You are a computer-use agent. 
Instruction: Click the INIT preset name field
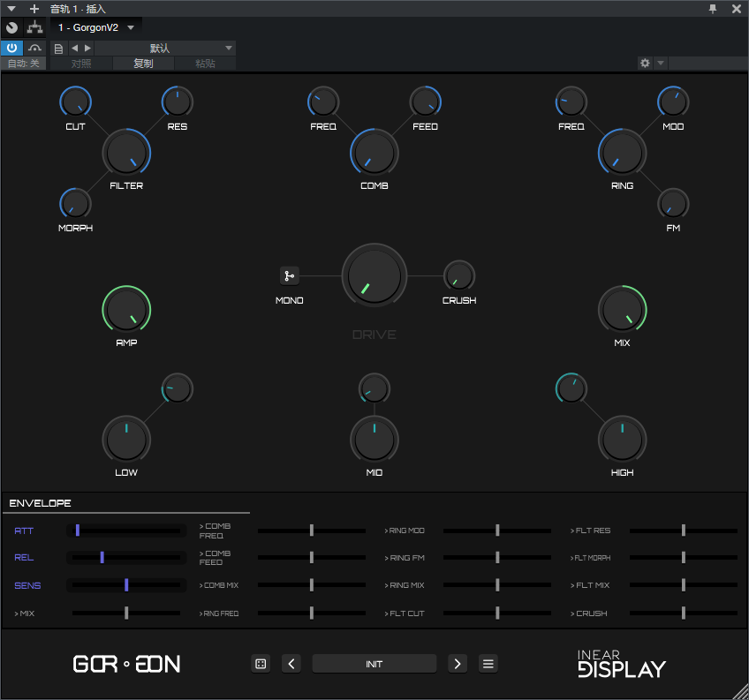point(374,664)
